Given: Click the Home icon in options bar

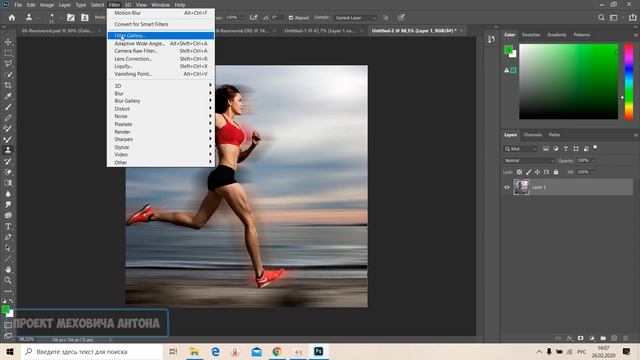Looking at the screenshot, I should [12, 18].
